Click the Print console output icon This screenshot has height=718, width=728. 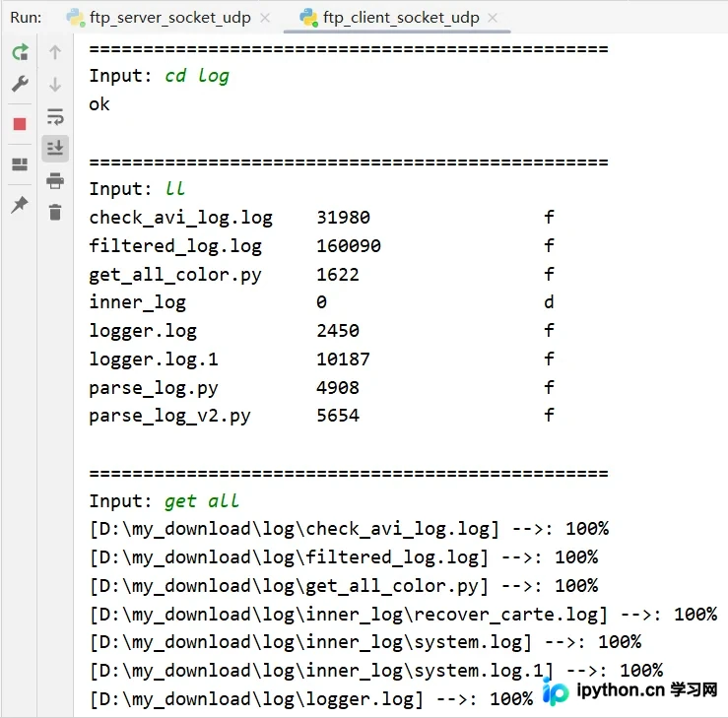pyautogui.click(x=55, y=180)
